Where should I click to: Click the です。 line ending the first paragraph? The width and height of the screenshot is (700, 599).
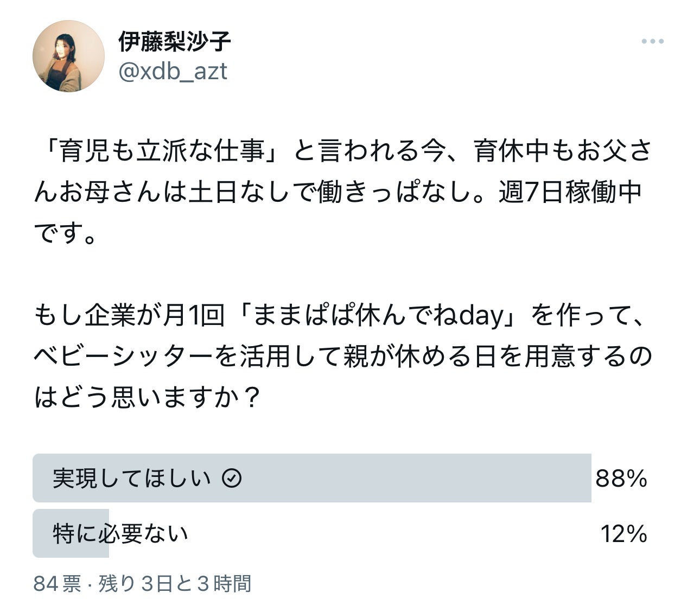pyautogui.click(x=65, y=234)
